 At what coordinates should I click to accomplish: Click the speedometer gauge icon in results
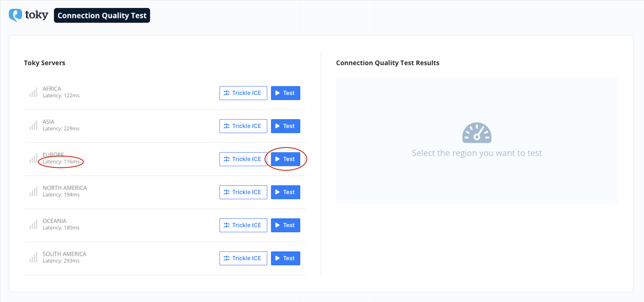[477, 133]
